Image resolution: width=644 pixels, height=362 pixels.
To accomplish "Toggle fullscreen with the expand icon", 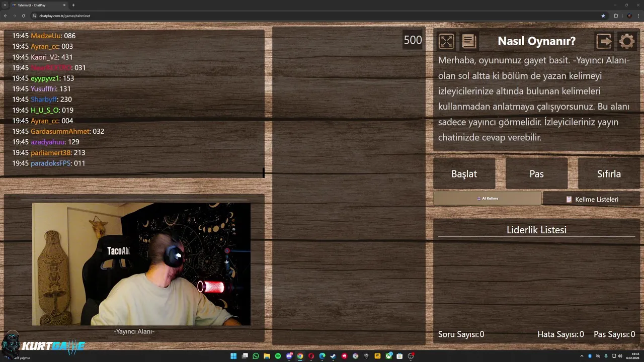I will 446,41.
